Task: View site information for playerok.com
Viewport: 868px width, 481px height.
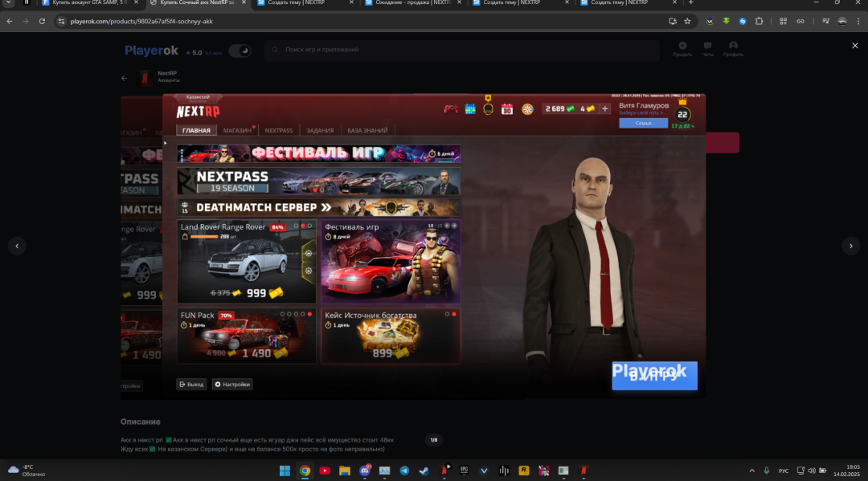Action: pyautogui.click(x=61, y=22)
